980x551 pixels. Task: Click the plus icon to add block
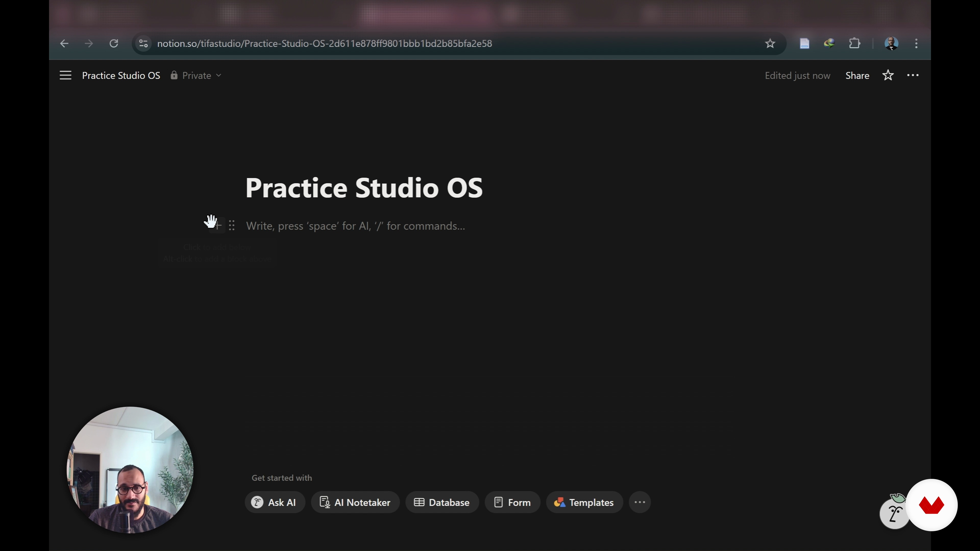[218, 226]
